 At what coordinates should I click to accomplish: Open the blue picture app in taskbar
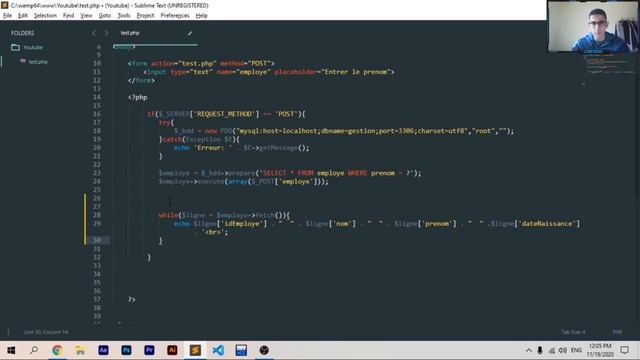tap(241, 350)
